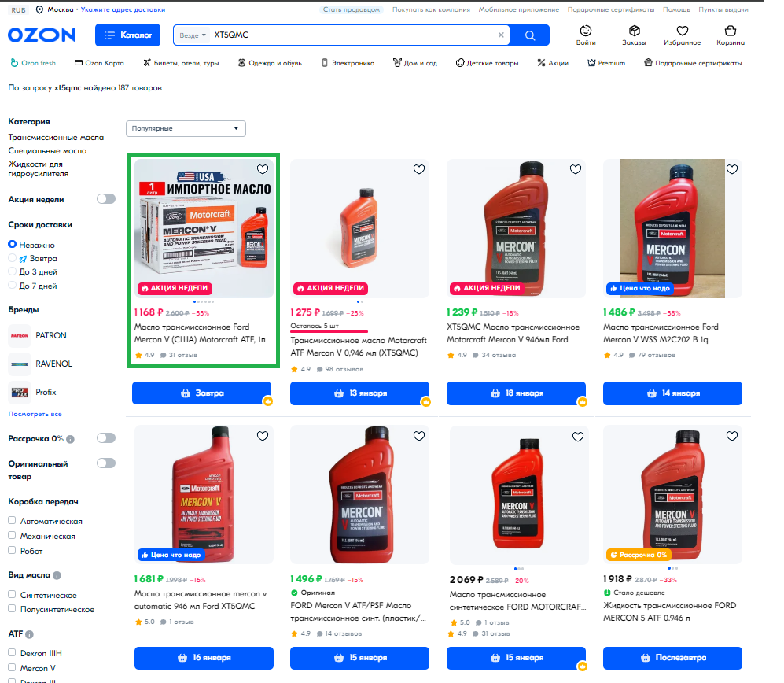Open Детские товары menu item
The image size is (784, 683).
pyautogui.click(x=487, y=63)
